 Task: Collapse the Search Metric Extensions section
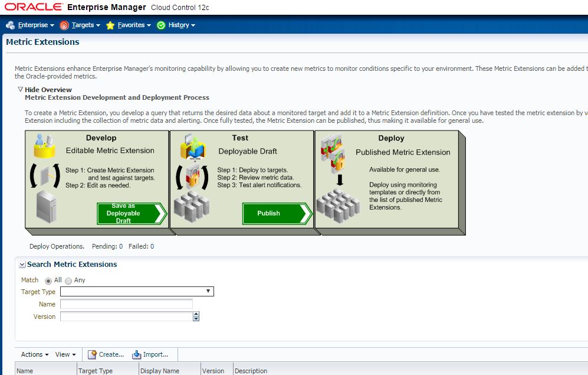click(x=22, y=264)
